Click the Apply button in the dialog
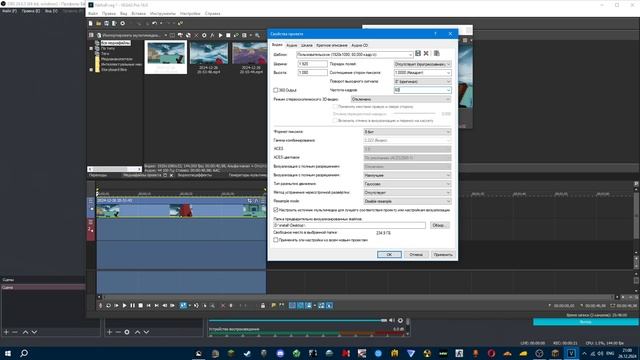Image resolution: width=640 pixels, height=360 pixels. 443,254
